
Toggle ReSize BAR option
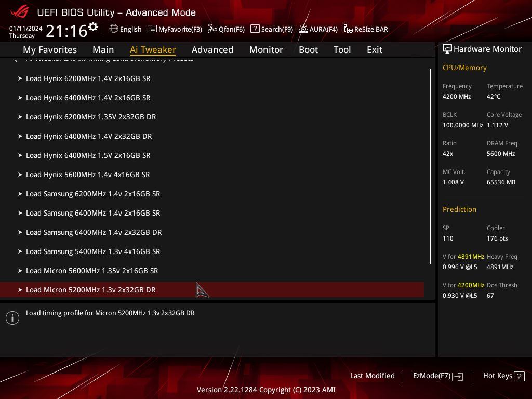click(x=371, y=29)
